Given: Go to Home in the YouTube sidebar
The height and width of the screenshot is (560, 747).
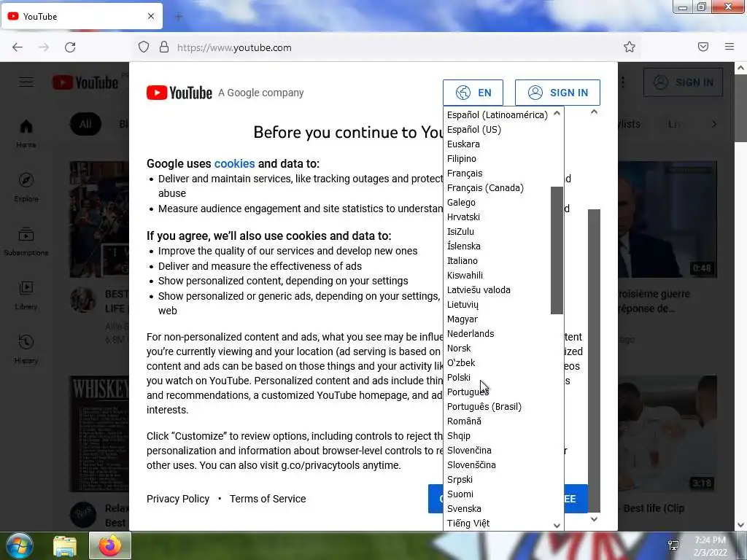Looking at the screenshot, I should [x=26, y=134].
